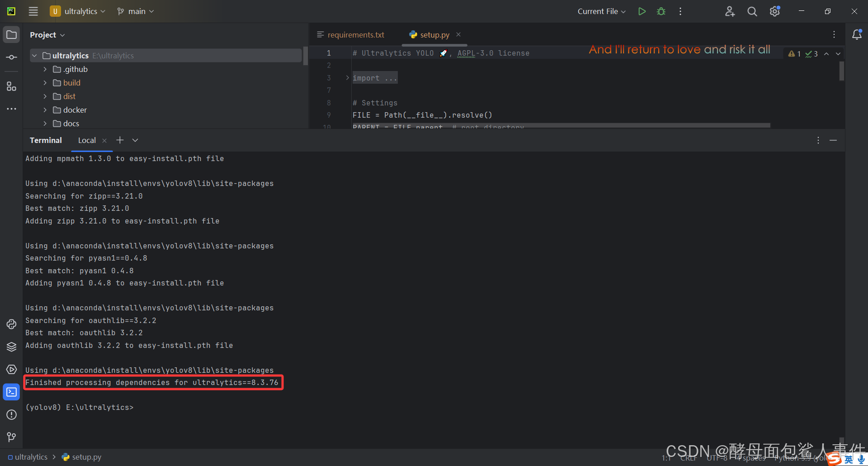Toggle code folding for the import statement
Viewport: 868px width, 466px height.
point(346,77)
